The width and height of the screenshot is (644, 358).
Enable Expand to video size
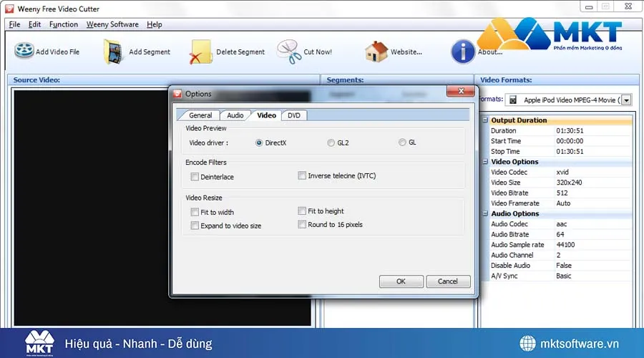(195, 226)
